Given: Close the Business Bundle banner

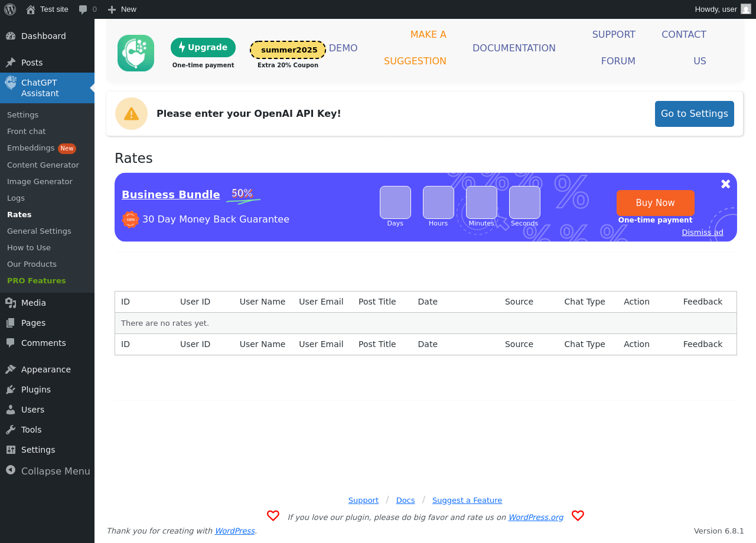Looking at the screenshot, I should click(x=726, y=184).
